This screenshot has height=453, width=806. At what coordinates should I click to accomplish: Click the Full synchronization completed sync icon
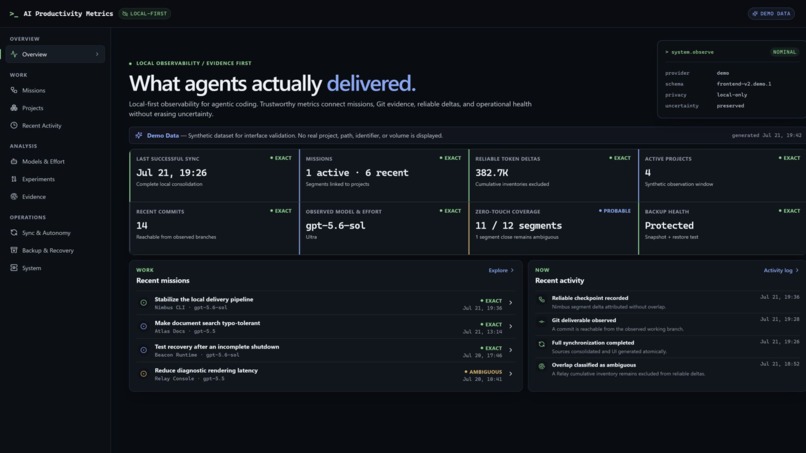pos(541,344)
